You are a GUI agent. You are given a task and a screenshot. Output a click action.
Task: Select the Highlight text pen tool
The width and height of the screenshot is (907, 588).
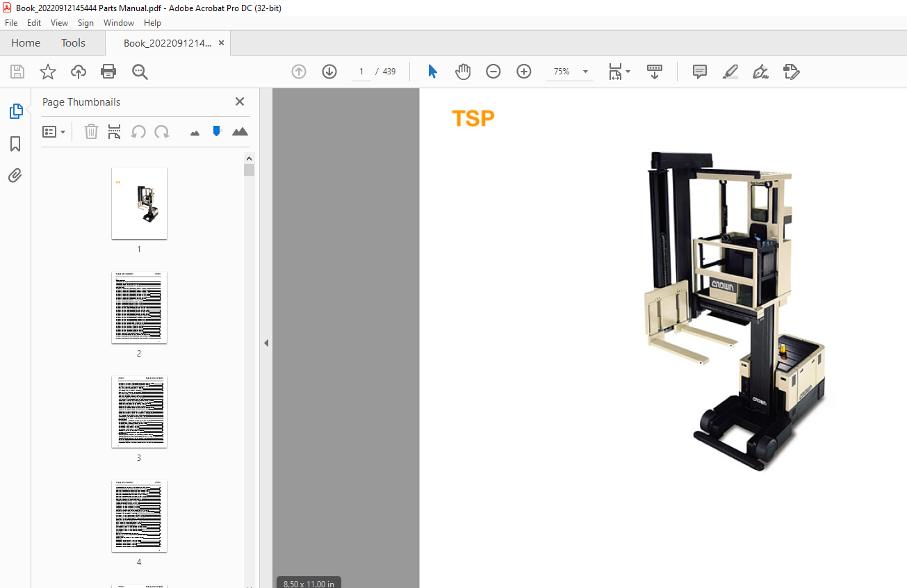pos(730,72)
